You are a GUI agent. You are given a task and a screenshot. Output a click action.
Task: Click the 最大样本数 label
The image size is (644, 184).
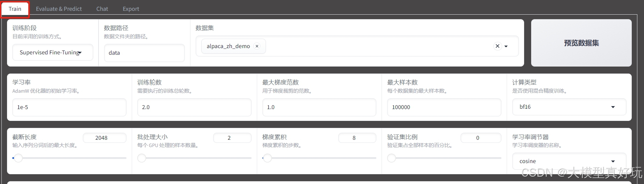coord(403,82)
